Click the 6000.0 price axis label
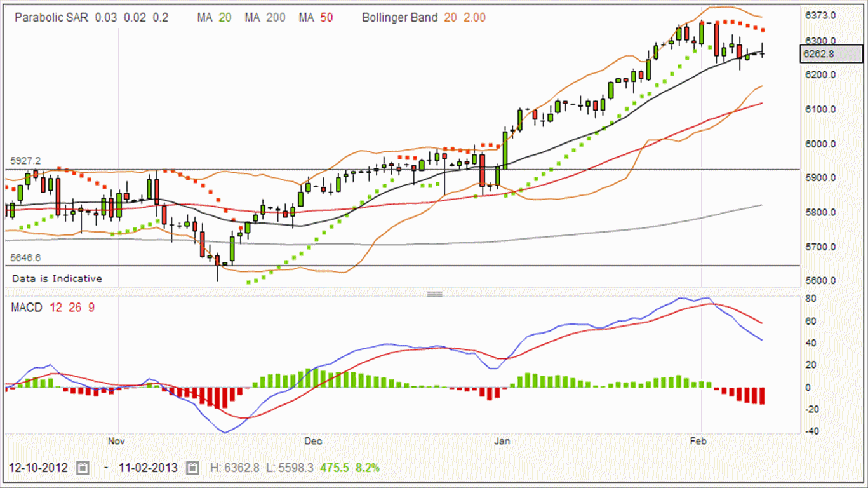 (819, 144)
